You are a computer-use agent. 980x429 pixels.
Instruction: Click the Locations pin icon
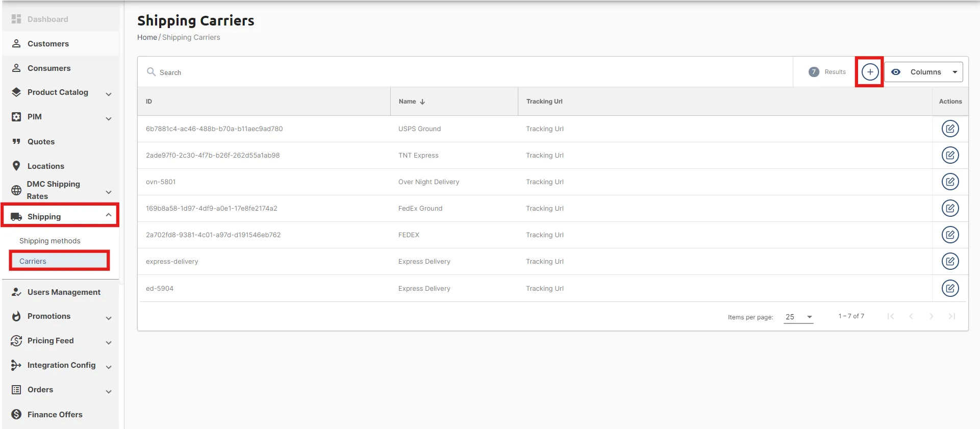point(16,166)
